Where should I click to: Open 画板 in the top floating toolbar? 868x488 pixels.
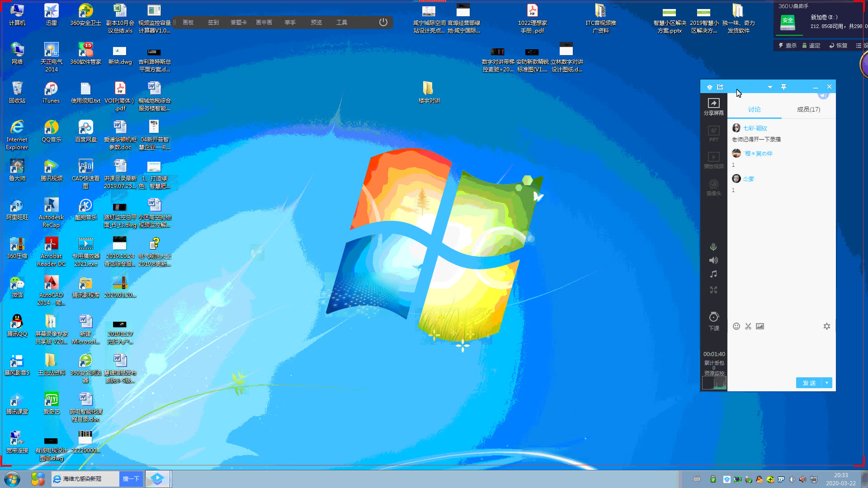188,22
